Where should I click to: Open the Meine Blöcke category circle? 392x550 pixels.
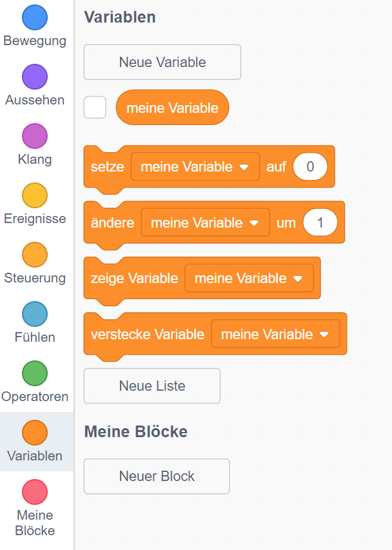coord(35,492)
